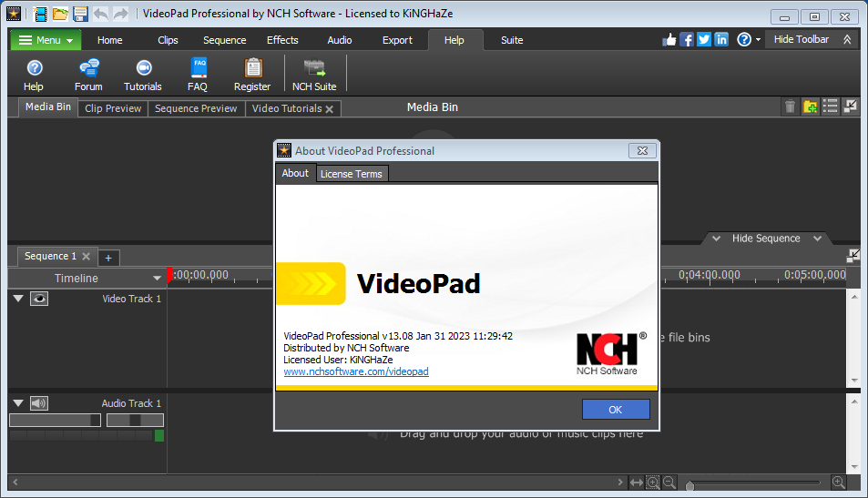Click the Register clipboard icon
Screen dimensions: 868x498
tap(252, 75)
